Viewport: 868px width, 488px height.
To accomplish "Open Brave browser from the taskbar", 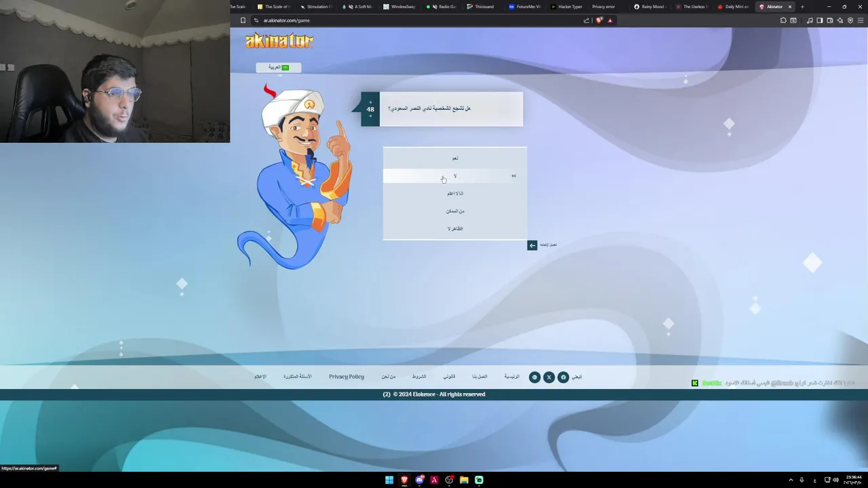I will [404, 480].
